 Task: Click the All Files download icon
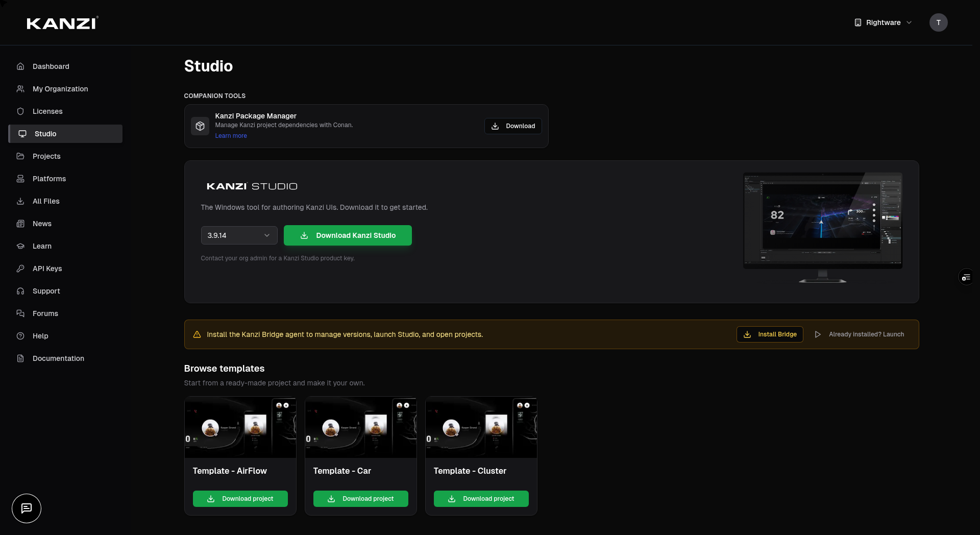tap(20, 201)
